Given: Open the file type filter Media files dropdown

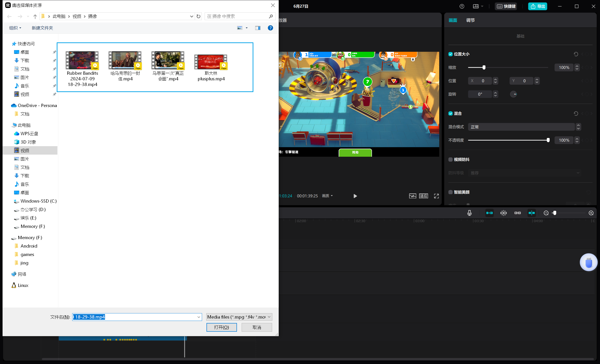Looking at the screenshot, I should coord(239,317).
